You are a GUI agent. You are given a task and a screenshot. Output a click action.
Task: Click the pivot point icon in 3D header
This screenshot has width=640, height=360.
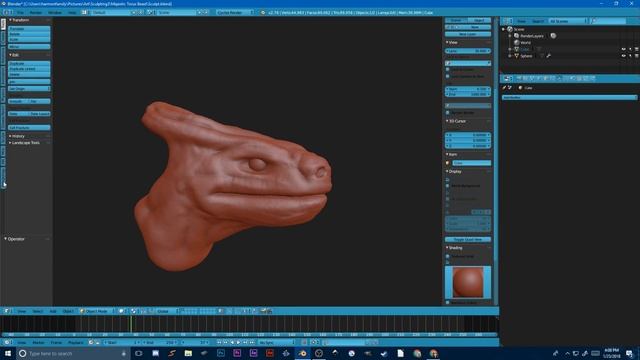(x=134, y=311)
